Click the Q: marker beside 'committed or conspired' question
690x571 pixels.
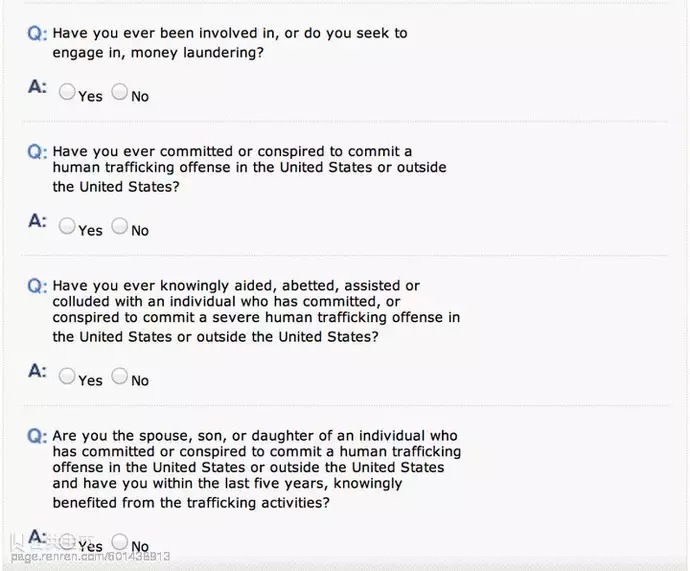pyautogui.click(x=37, y=152)
